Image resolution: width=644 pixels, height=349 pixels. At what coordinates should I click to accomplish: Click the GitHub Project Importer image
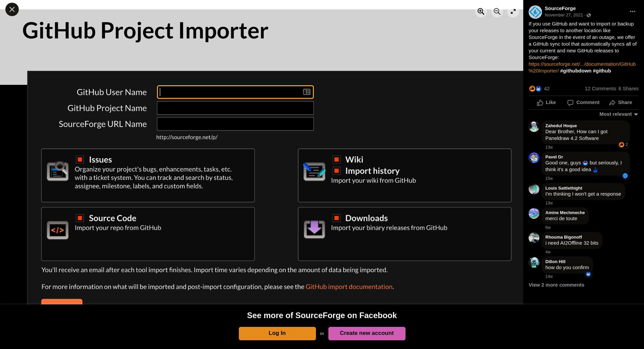[x=262, y=157]
